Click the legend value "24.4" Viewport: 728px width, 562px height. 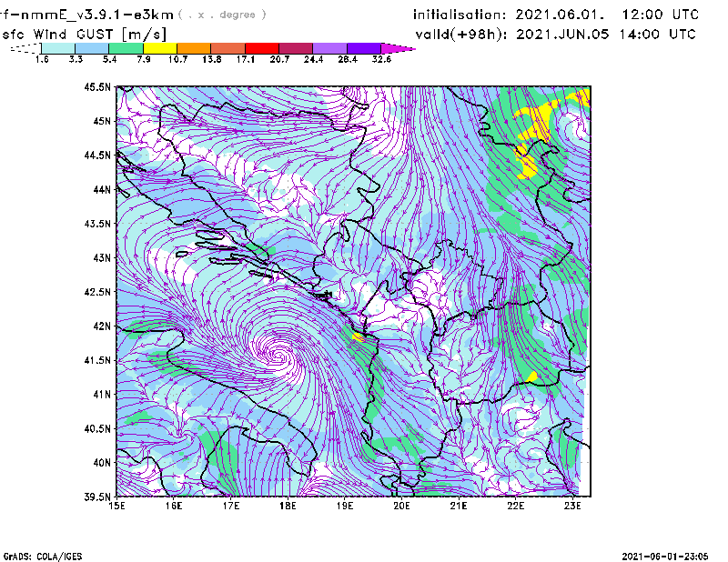[313, 59]
